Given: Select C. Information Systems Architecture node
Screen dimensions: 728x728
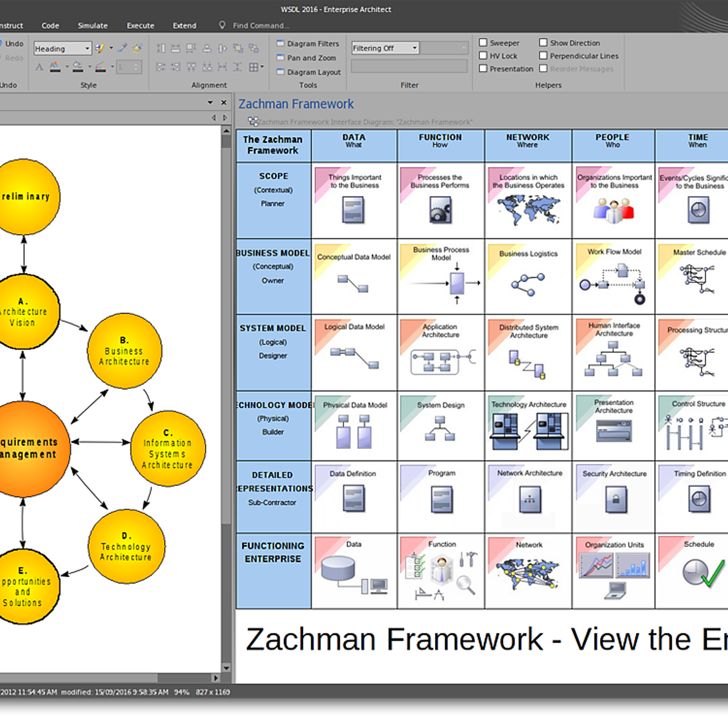Looking at the screenshot, I should (168, 449).
